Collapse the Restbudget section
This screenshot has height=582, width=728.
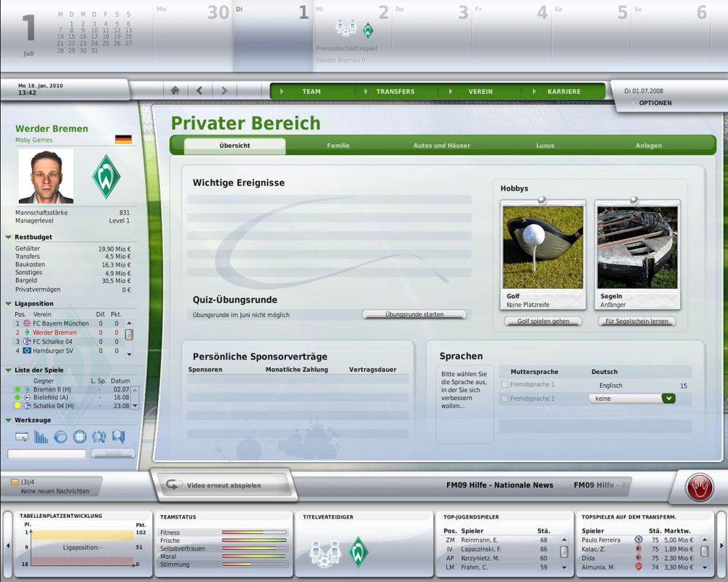[9, 237]
